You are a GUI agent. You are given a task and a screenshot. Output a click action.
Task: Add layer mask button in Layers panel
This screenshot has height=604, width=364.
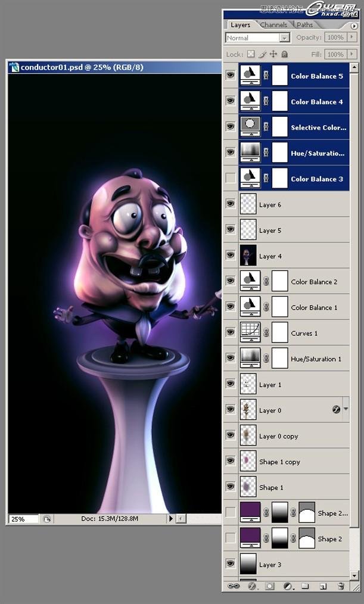coord(270,586)
